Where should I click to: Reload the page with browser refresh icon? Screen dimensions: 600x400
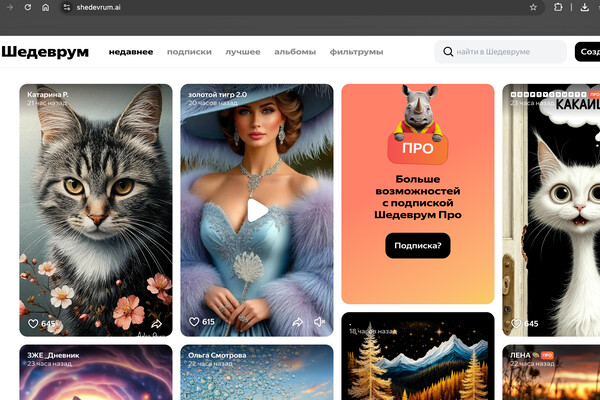coord(28,7)
